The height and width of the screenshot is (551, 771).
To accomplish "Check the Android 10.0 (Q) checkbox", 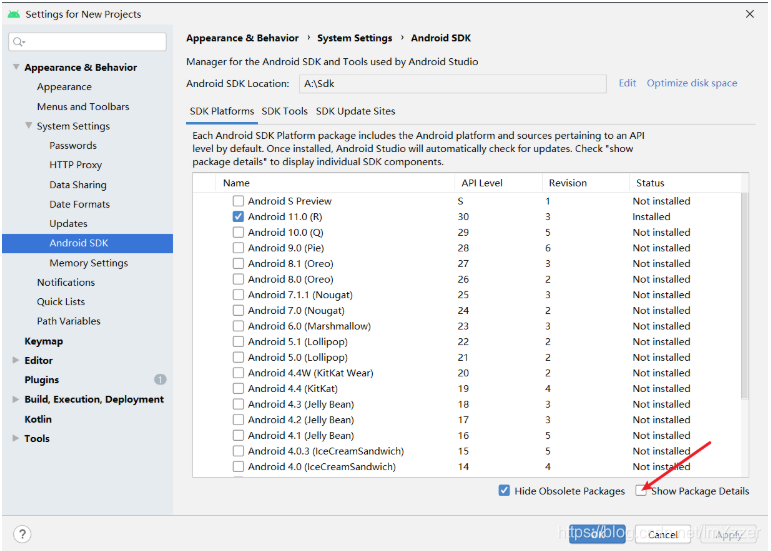I will point(238,232).
